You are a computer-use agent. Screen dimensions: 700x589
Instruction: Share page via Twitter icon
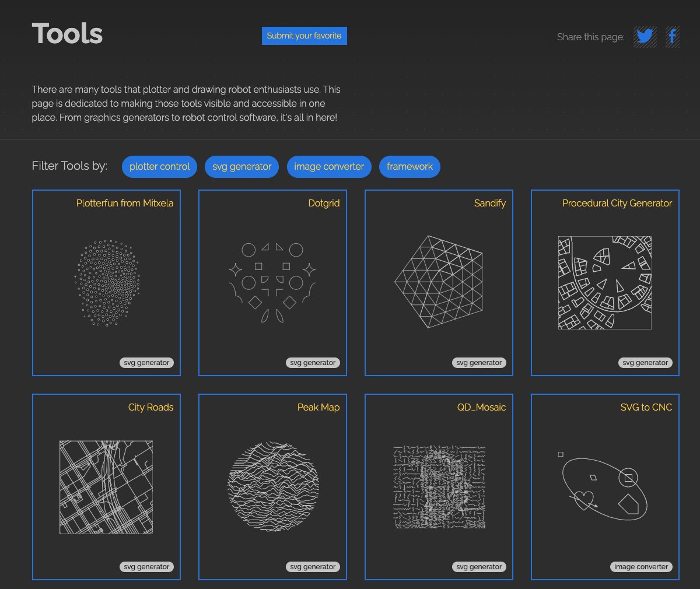[645, 37]
